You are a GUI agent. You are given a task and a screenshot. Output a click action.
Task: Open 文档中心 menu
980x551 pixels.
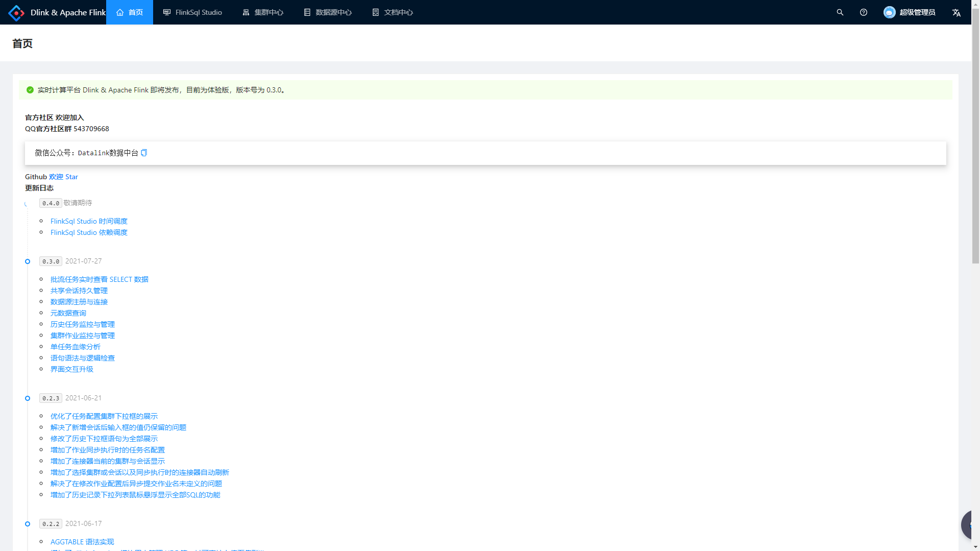click(x=393, y=12)
